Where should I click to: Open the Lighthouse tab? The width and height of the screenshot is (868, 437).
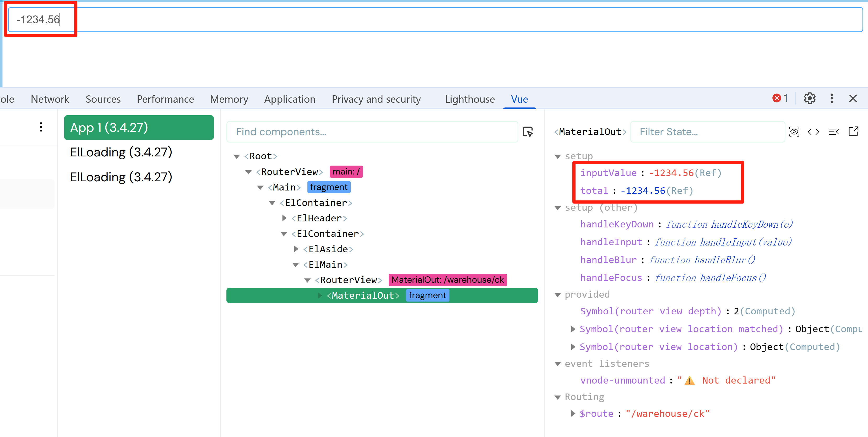click(470, 99)
